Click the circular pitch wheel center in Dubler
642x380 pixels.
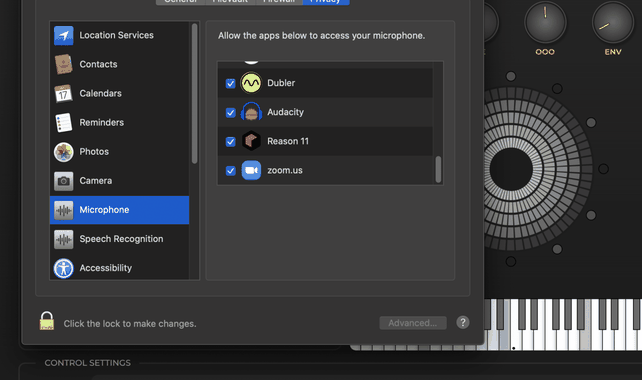tap(511, 169)
